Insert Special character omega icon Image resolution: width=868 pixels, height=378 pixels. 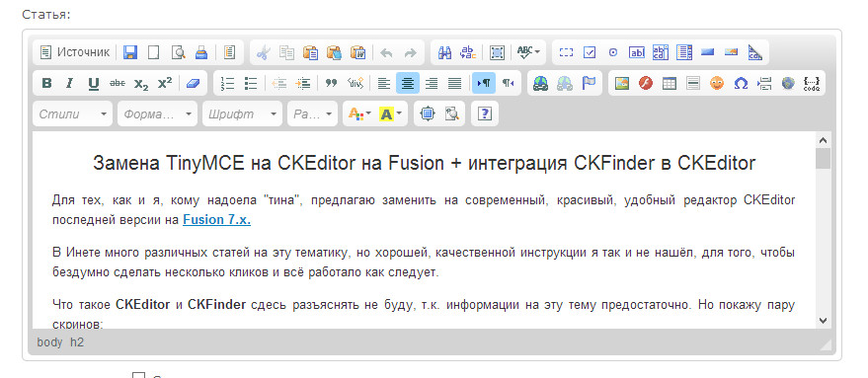click(741, 83)
